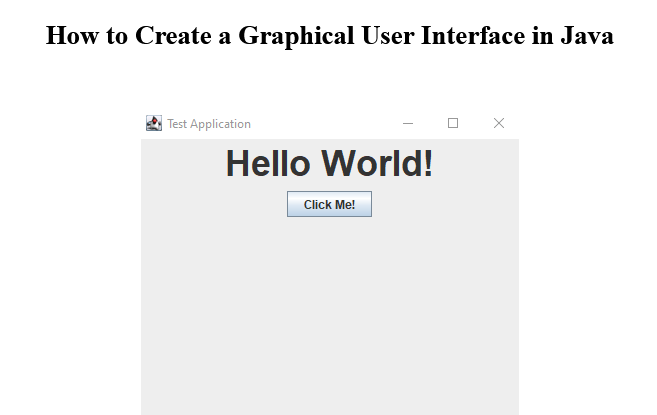657x415 pixels.
Task: Minimize the Test Application window
Action: click(408, 123)
